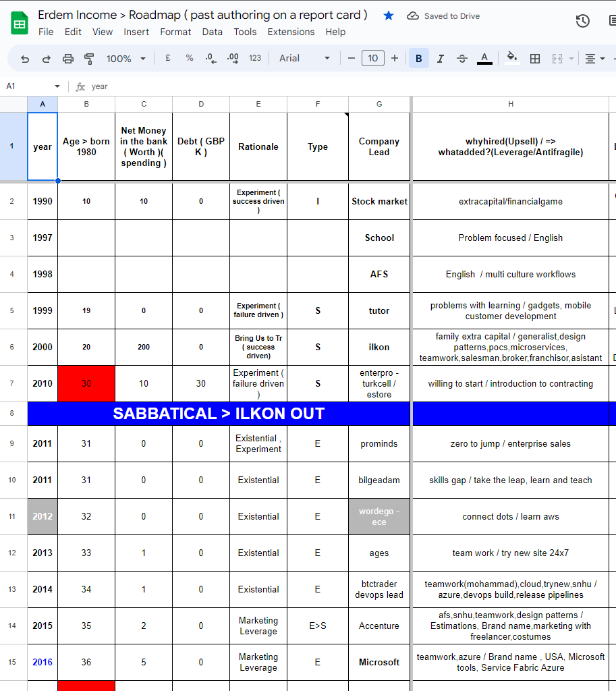Select the zero to jump / enterprise sales cell

click(x=510, y=444)
